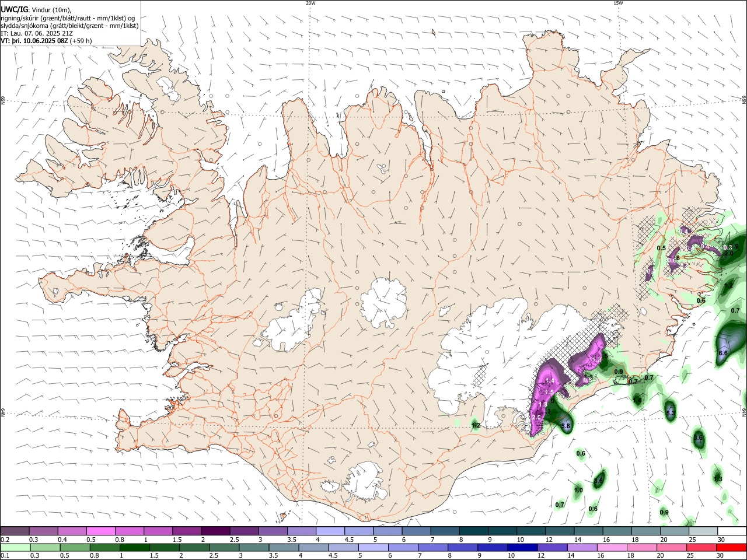Pick top legend swatch between 1 and 1.5

[x=158, y=531]
